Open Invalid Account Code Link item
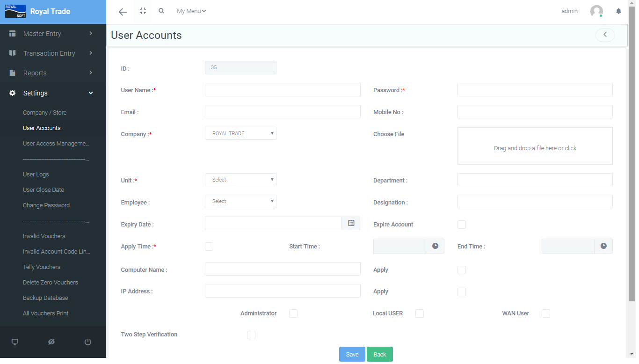 click(56, 252)
